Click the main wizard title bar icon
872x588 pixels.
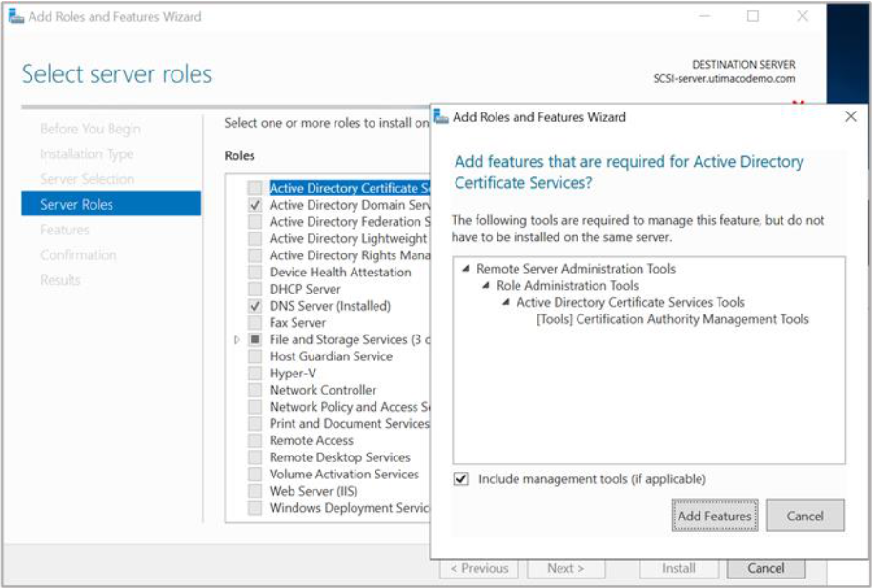(x=15, y=16)
